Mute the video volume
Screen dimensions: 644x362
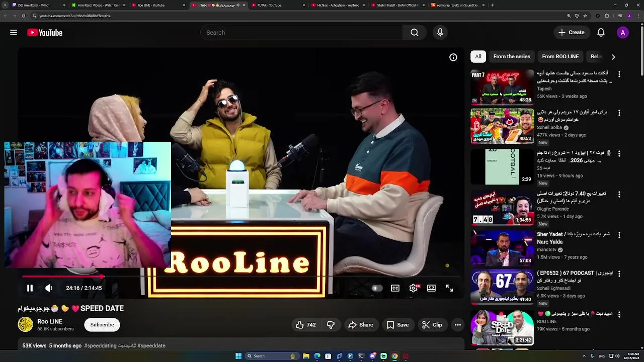pyautogui.click(x=49, y=288)
